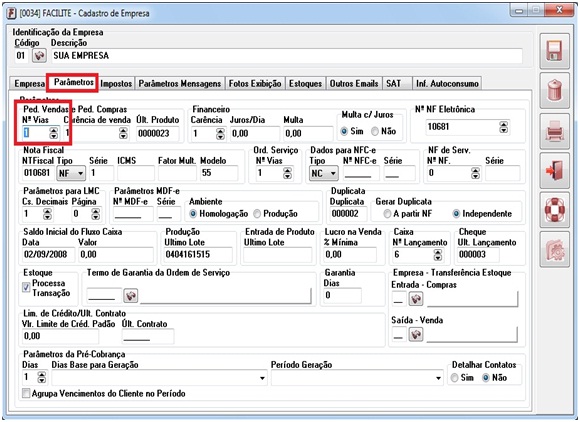Click the FACILITE app icon in title bar
This screenshot has height=422, width=580.
(x=12, y=13)
